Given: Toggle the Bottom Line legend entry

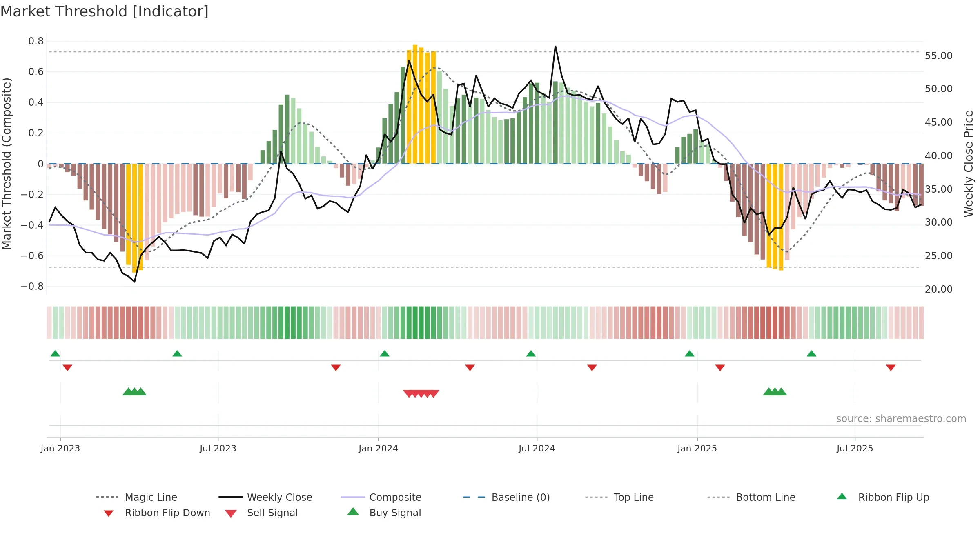Looking at the screenshot, I should [751, 497].
